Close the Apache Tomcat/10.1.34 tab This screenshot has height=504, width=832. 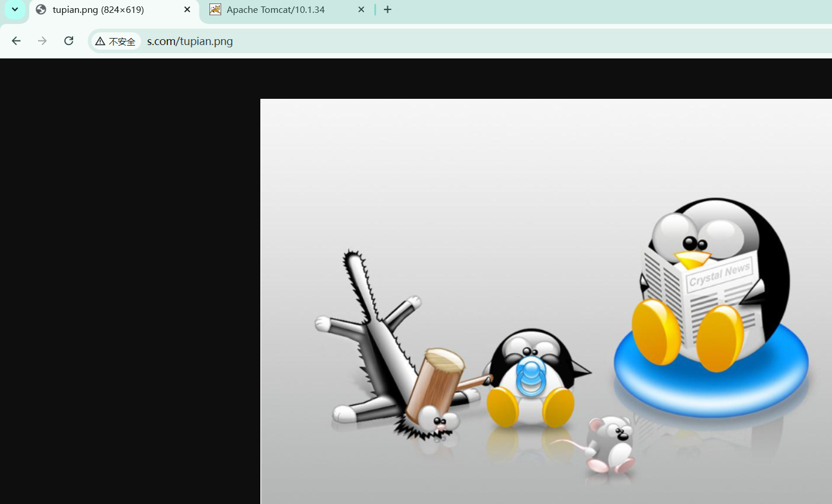[361, 10]
